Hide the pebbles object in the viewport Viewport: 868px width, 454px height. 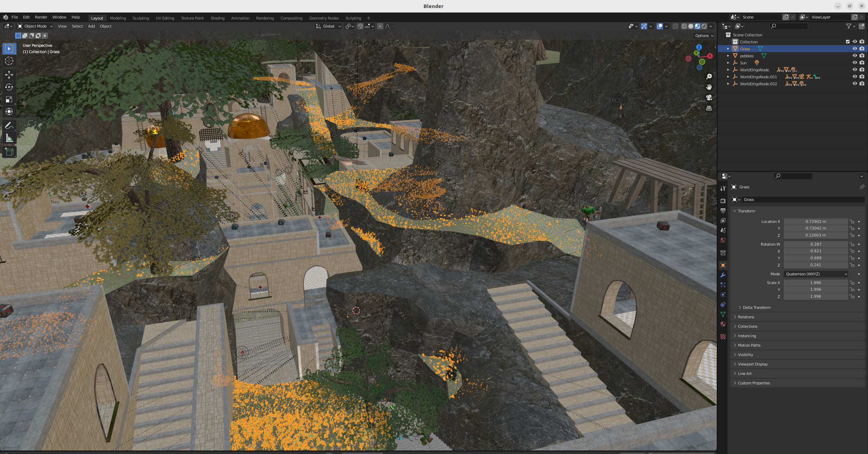[855, 56]
